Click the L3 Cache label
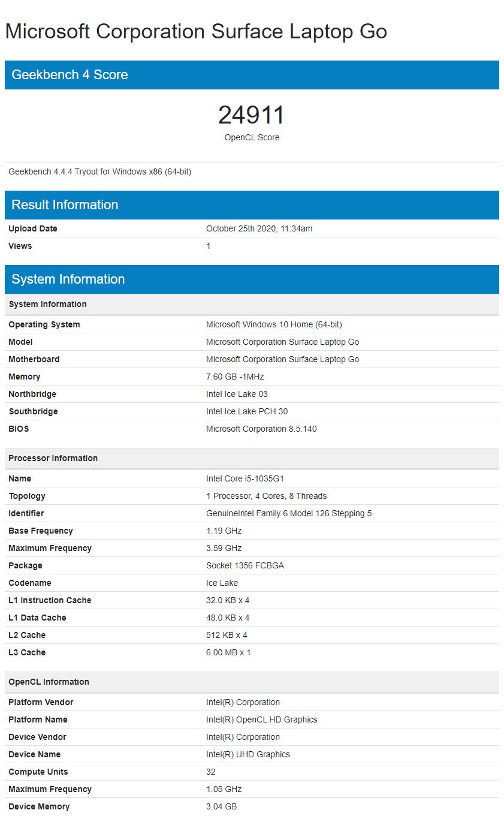 [x=27, y=652]
